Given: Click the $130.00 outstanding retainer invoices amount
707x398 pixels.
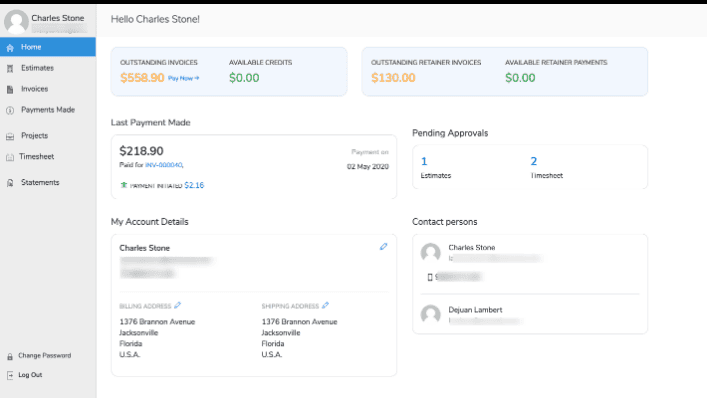Looking at the screenshot, I should (393, 78).
